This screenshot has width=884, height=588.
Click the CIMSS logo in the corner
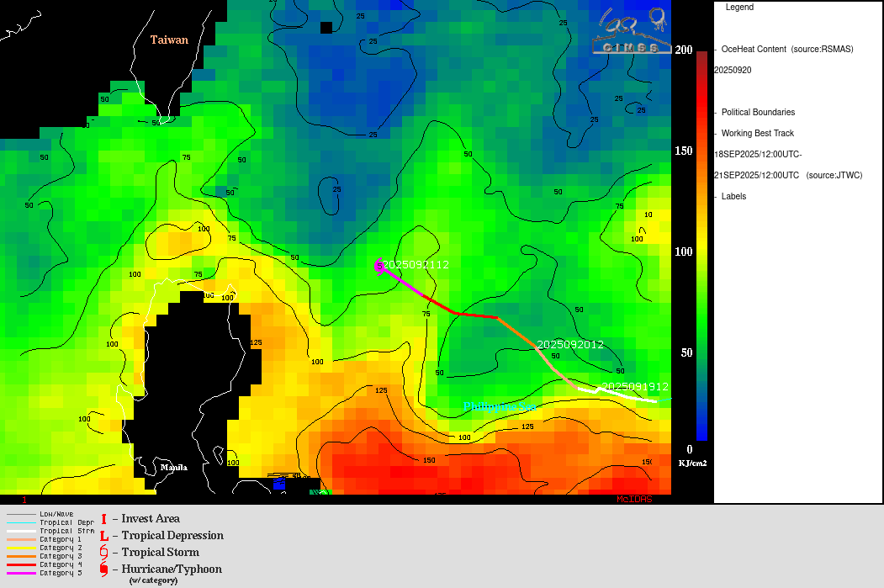(631, 30)
